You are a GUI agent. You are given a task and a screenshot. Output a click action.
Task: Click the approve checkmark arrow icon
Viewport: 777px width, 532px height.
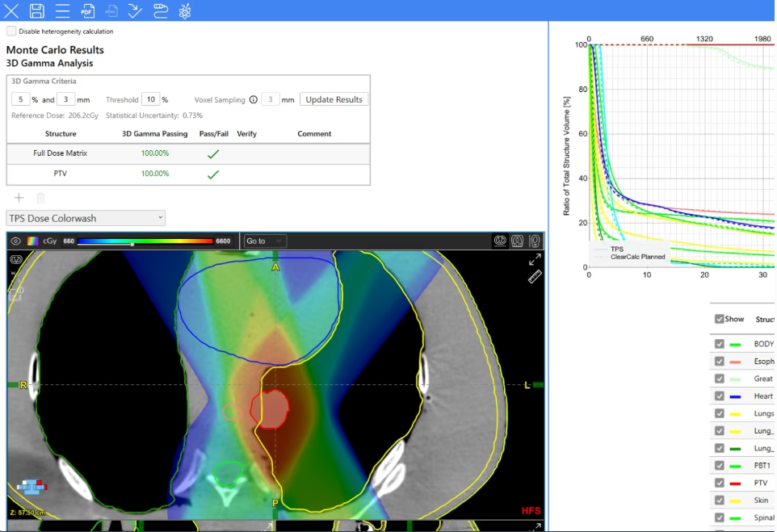coord(135,10)
